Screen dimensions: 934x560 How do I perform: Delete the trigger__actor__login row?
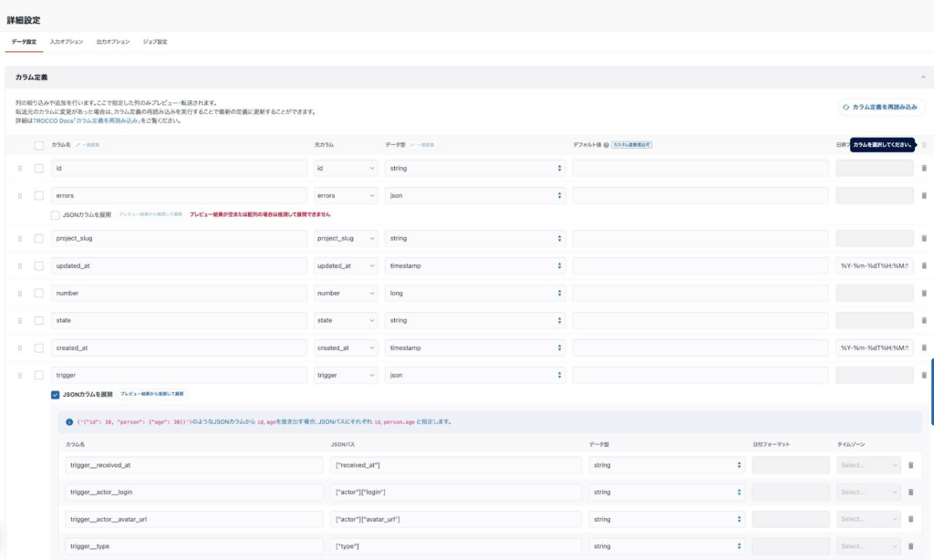pos(909,493)
